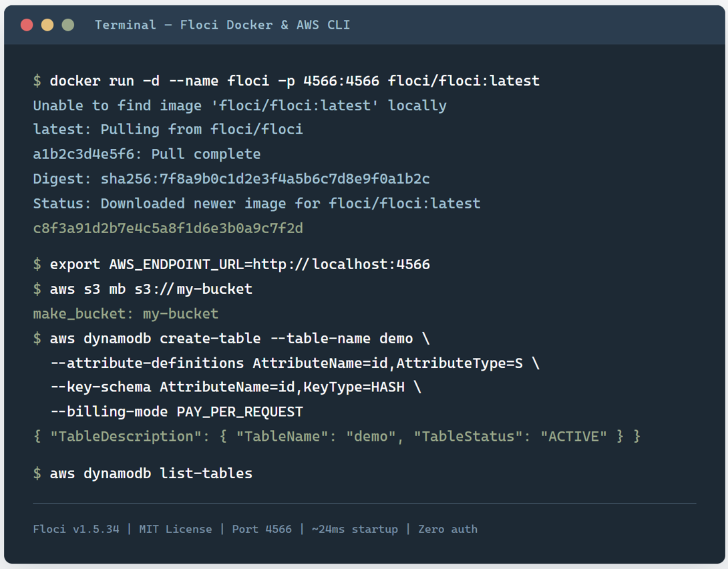Click 'make_bucket: my-bucket' output
This screenshot has width=728, height=569.
pyautogui.click(x=126, y=314)
